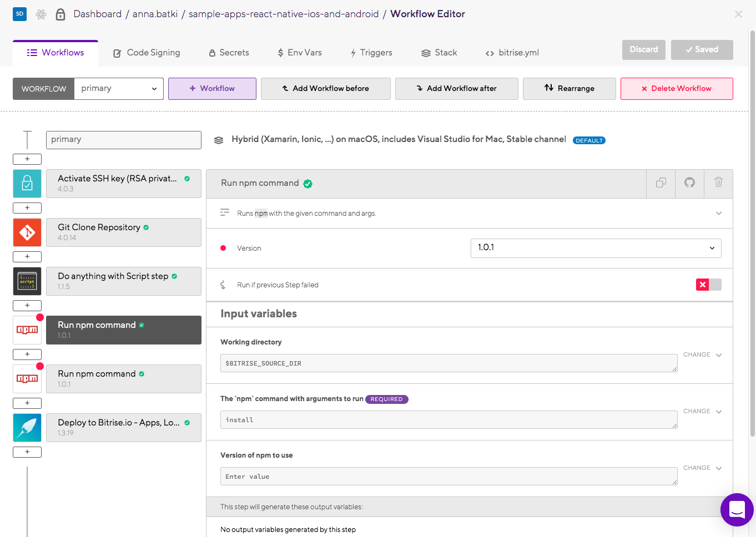Click the verified badge next to Run npm command title

[308, 184]
